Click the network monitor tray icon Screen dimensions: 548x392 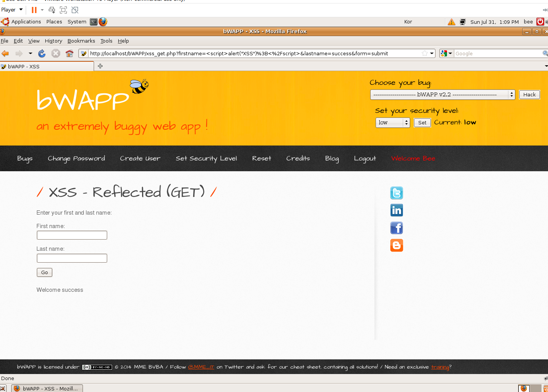point(463,22)
